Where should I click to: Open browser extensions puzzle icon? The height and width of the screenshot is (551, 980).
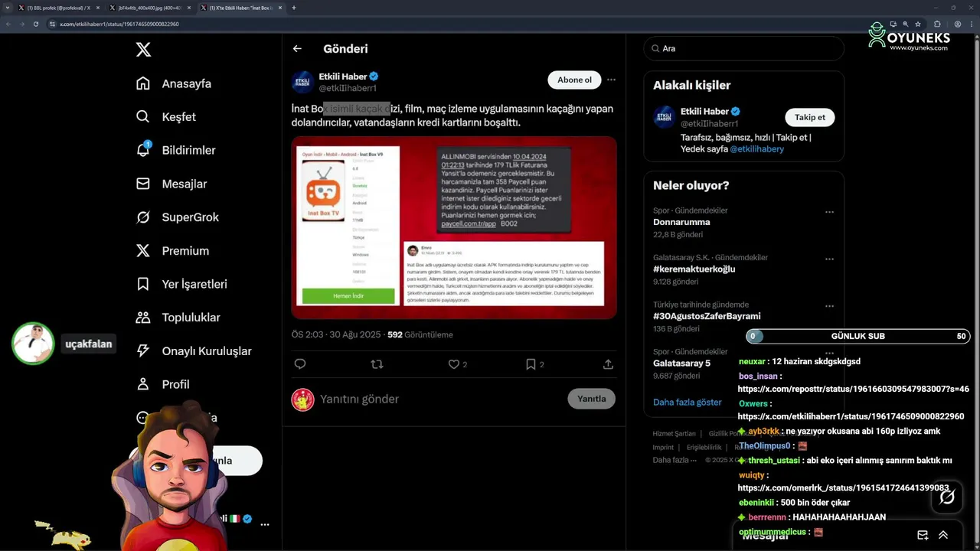[937, 24]
